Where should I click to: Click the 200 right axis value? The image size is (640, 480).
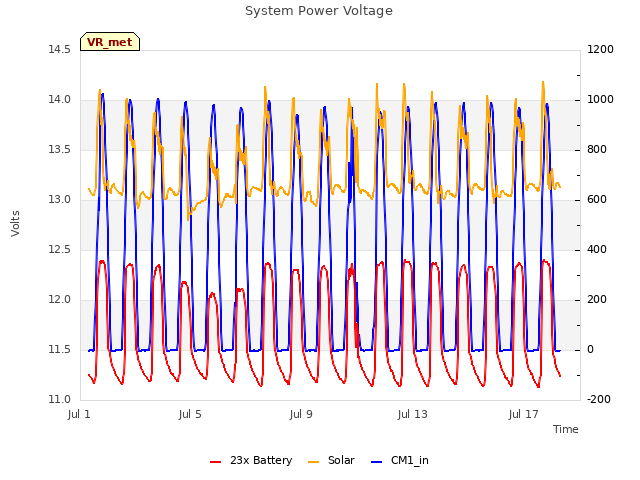(x=597, y=300)
